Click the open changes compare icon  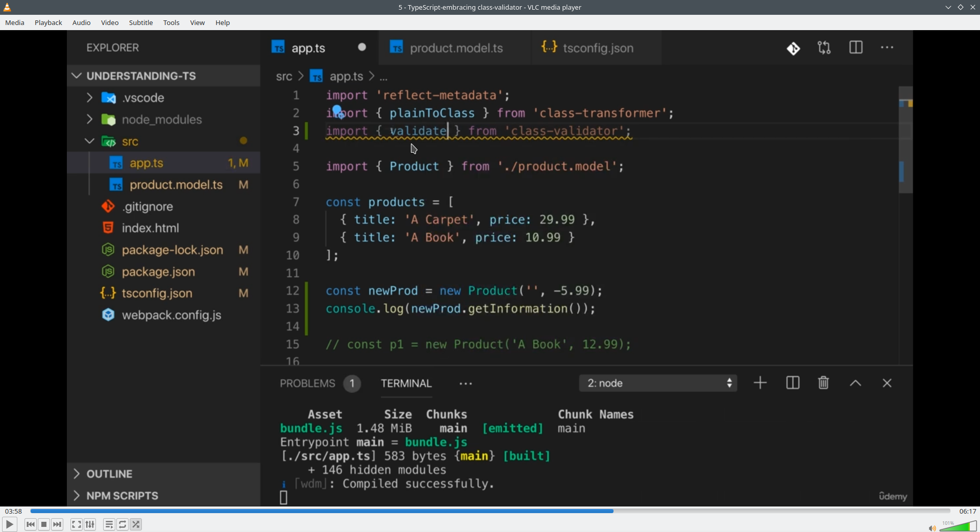pyautogui.click(x=824, y=48)
